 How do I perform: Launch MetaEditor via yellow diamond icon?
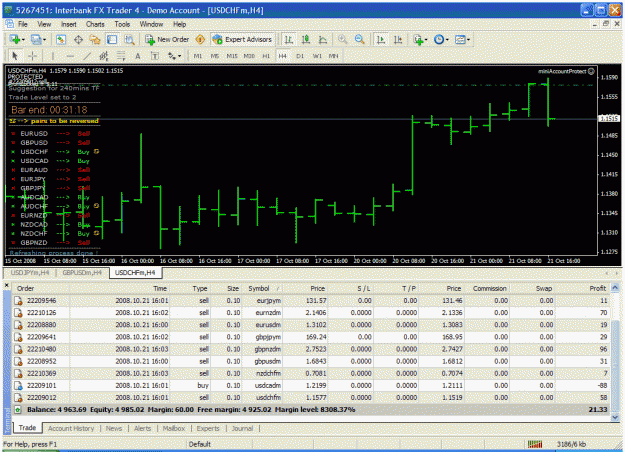200,39
